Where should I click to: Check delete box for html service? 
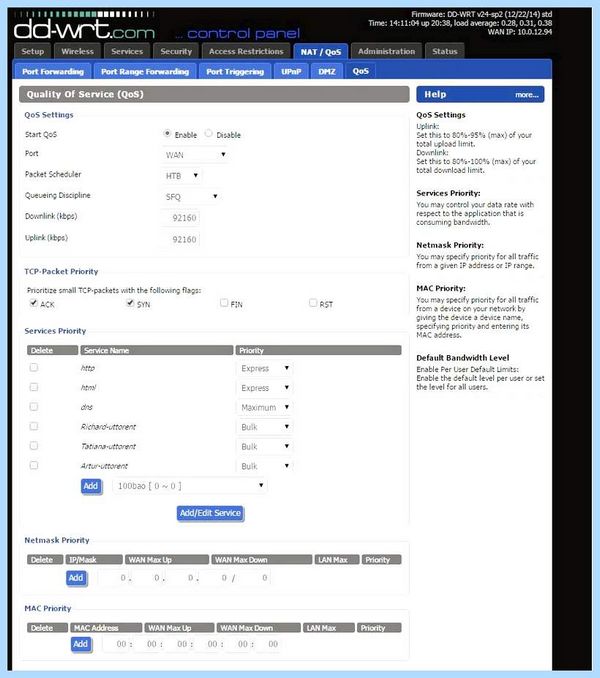coord(34,387)
